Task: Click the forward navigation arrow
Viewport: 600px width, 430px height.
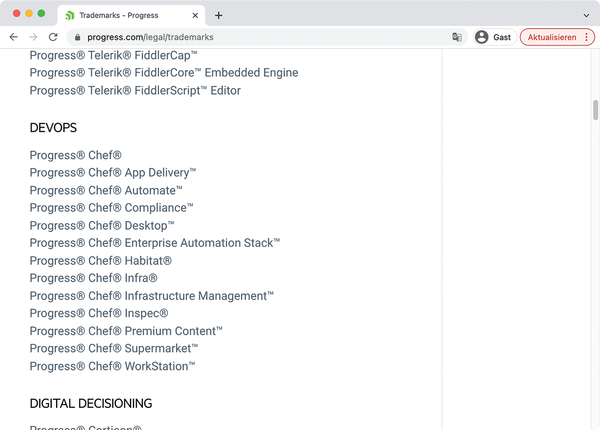Action: pos(33,37)
